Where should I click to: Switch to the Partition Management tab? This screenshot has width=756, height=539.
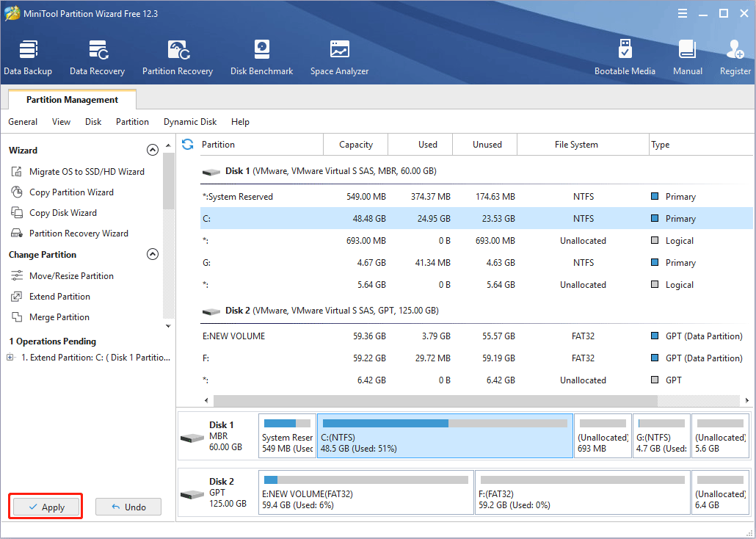point(71,99)
